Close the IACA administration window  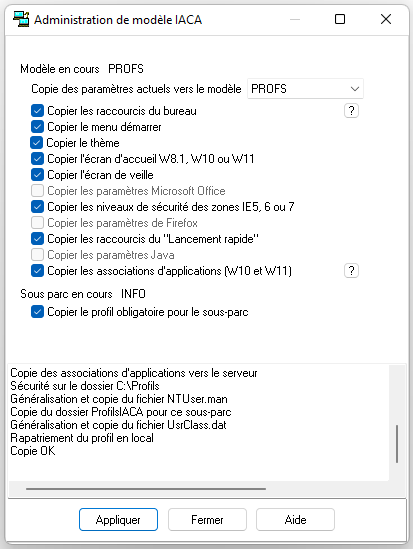(x=386, y=19)
